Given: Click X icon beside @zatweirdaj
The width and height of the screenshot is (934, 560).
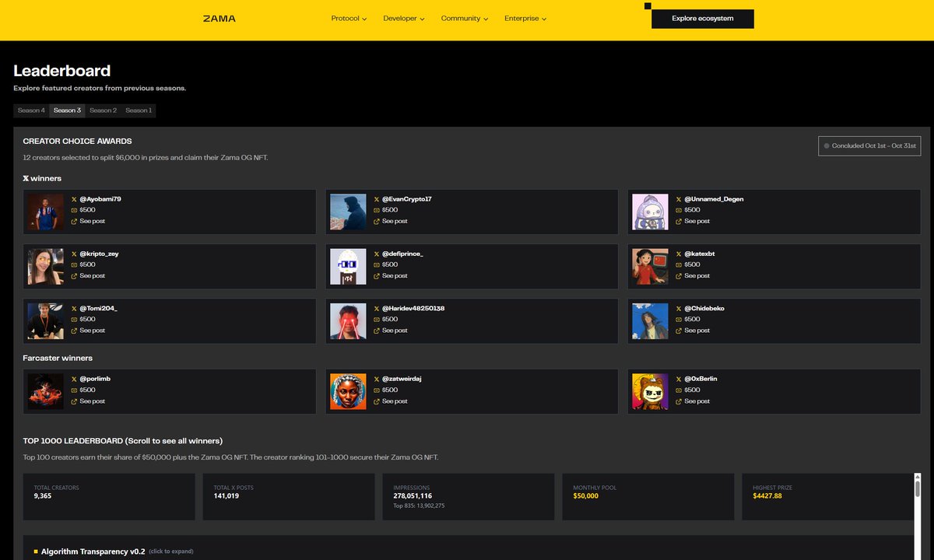Looking at the screenshot, I should pos(376,379).
